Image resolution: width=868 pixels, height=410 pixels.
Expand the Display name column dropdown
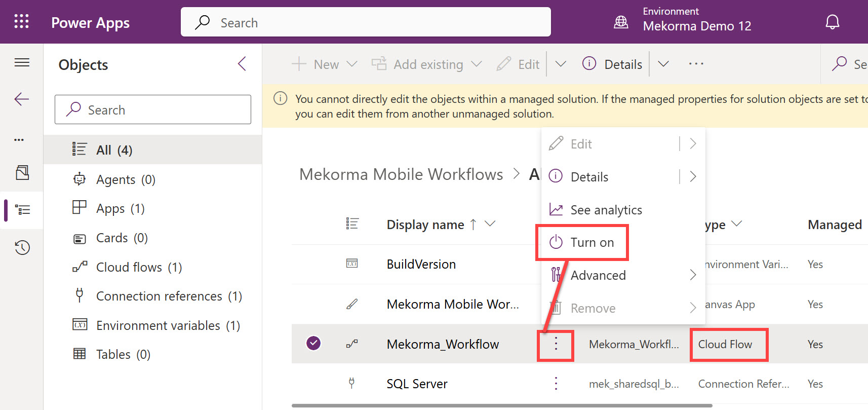[490, 224]
